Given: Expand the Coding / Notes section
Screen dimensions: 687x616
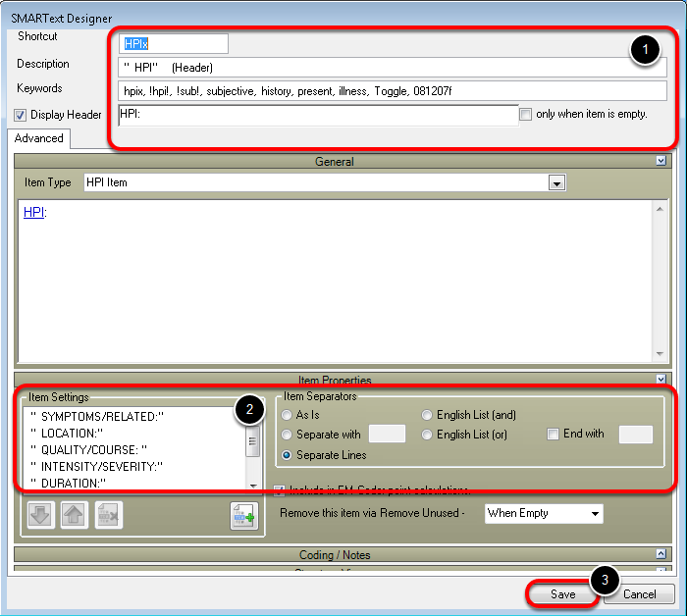Looking at the screenshot, I should click(x=661, y=554).
